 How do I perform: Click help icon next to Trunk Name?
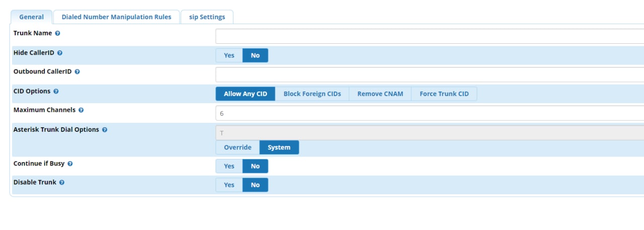[58, 34]
